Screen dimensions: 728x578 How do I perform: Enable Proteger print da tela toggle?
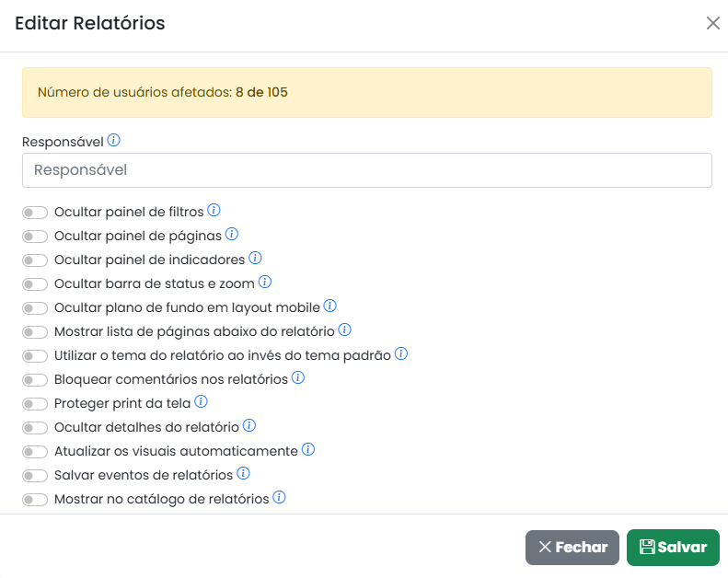click(x=35, y=404)
